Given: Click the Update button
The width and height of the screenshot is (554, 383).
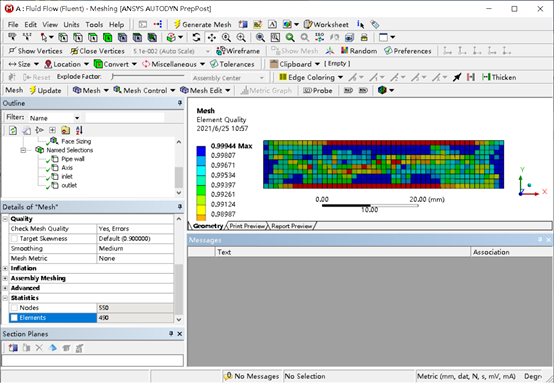Looking at the screenshot, I should [x=45, y=90].
